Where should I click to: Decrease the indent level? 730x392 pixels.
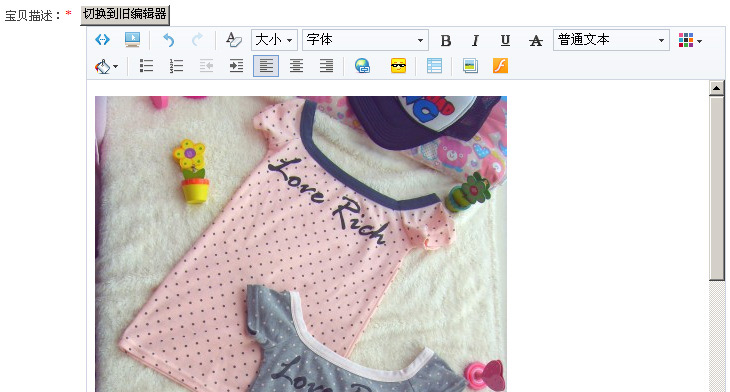click(x=206, y=66)
